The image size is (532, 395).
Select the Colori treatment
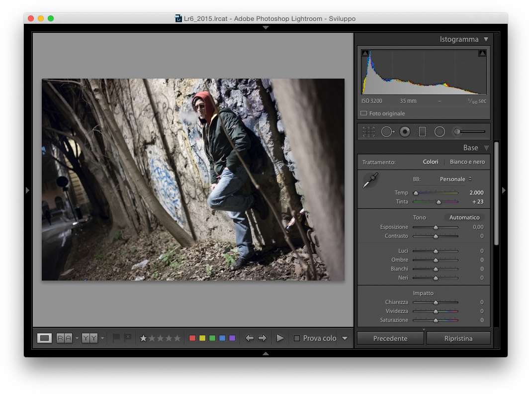(x=431, y=162)
